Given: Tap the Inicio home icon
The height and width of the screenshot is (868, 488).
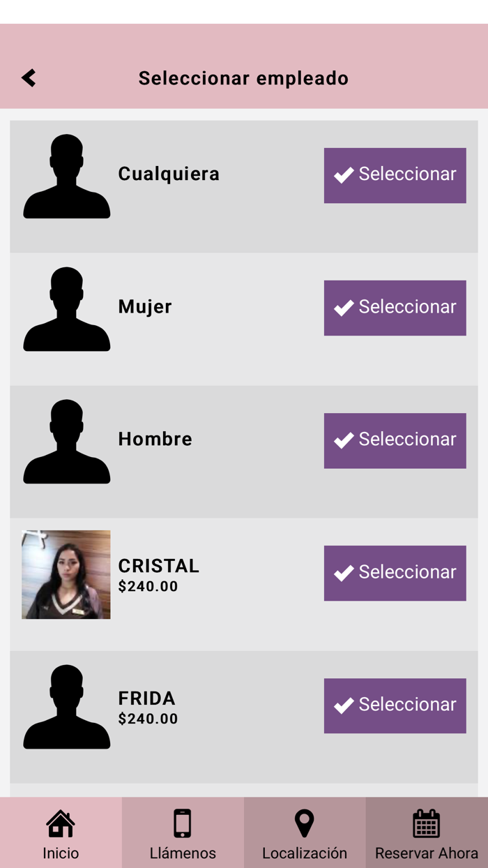Looking at the screenshot, I should (x=61, y=823).
